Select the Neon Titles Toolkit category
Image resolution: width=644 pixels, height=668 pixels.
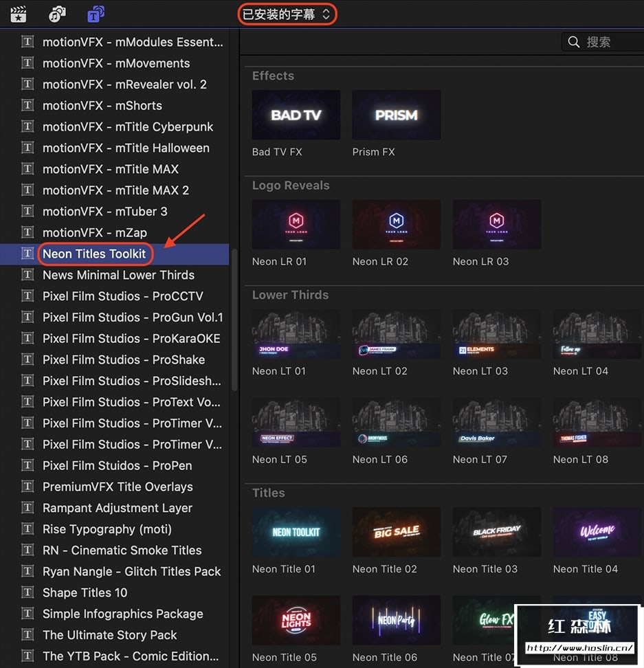click(115, 254)
